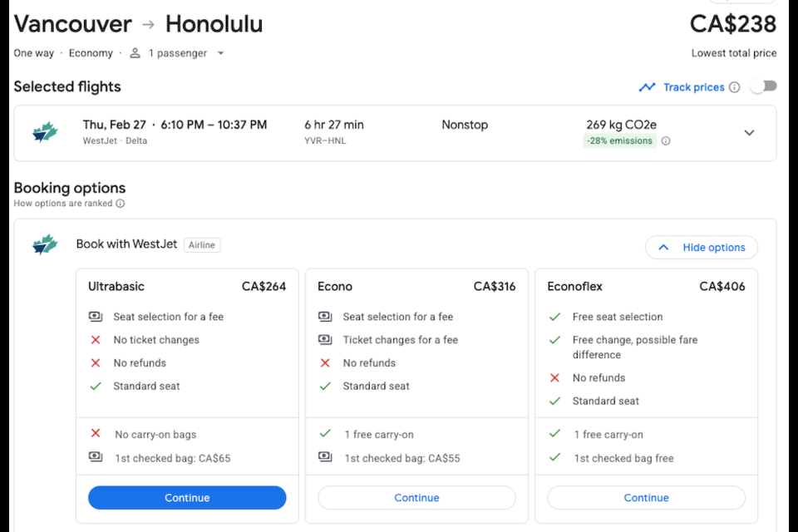This screenshot has width=798, height=532.
Task: Click the WestJet logo beside Book with WestJet
Action: tap(45, 244)
